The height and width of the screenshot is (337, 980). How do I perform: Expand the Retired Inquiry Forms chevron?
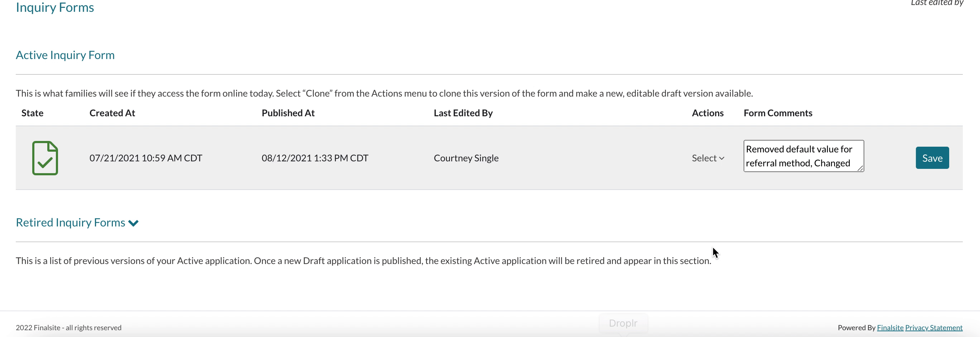[x=134, y=223]
